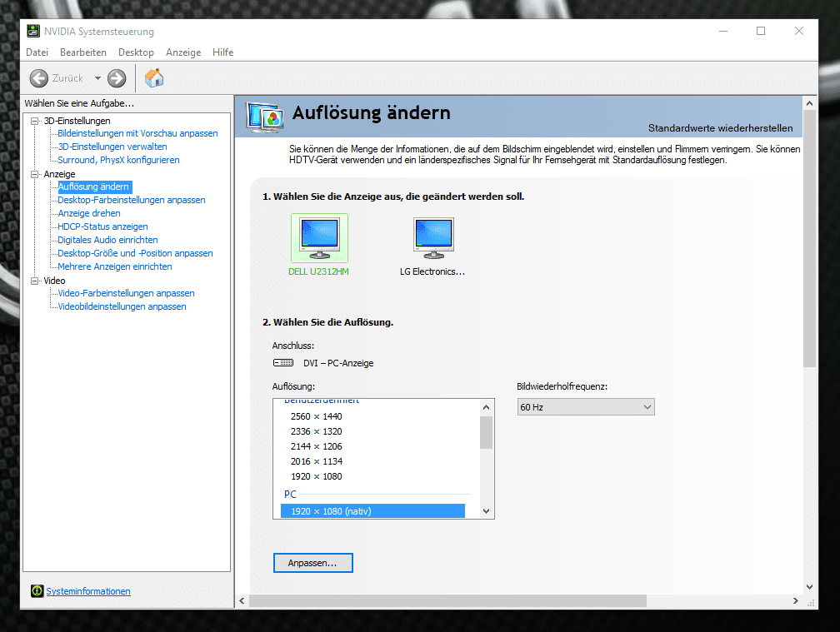
Task: Open Mehrere Anzeigen einrichten
Action: coord(115,266)
